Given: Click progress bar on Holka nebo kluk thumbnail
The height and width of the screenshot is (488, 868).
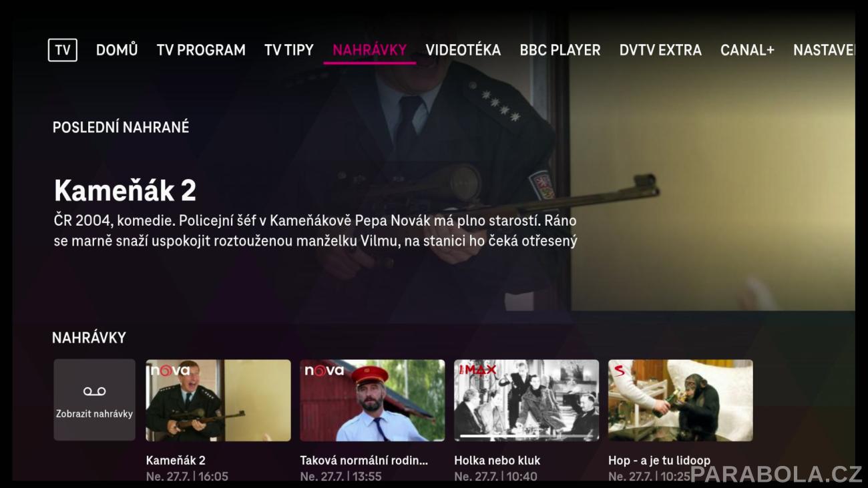Looking at the screenshot, I should 526,435.
